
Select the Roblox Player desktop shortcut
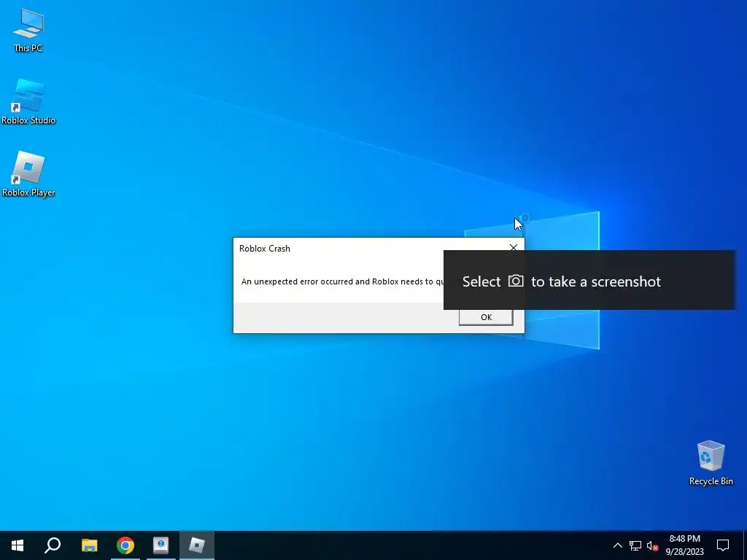click(x=28, y=174)
